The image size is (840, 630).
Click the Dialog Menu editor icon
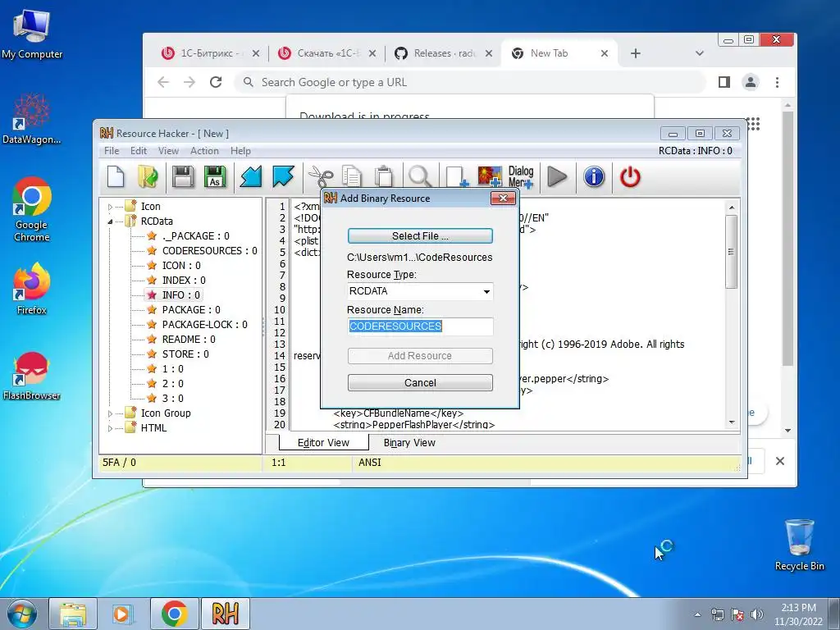[521, 177]
